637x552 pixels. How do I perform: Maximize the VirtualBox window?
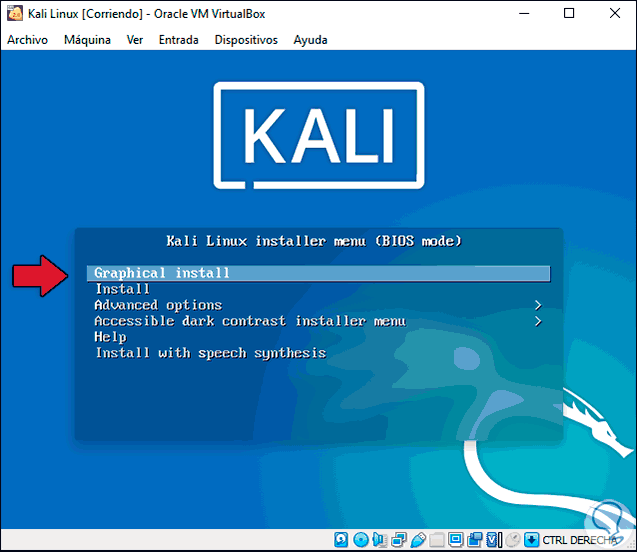569,13
